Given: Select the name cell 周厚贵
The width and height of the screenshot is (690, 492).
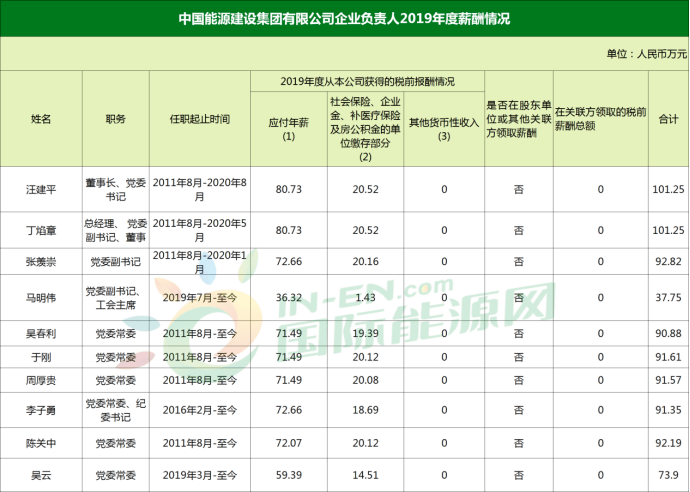Looking at the screenshot, I should tap(41, 380).
